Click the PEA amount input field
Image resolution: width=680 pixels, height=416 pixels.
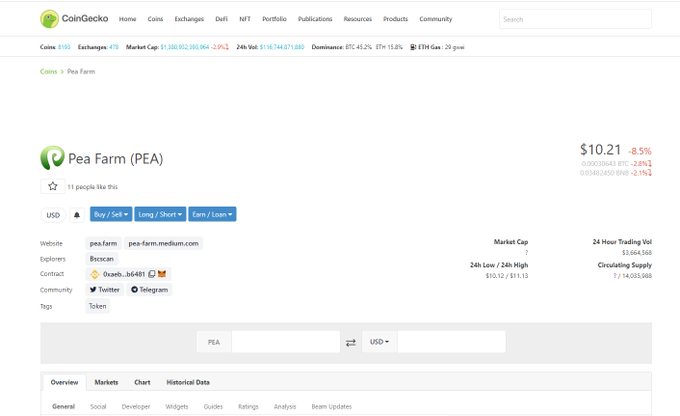pos(286,342)
